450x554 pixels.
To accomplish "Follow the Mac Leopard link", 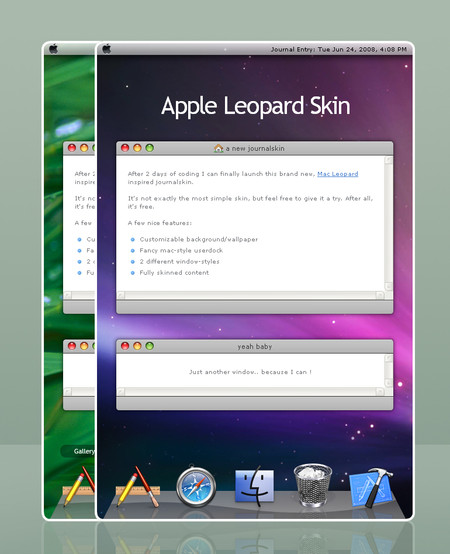I will (x=338, y=174).
